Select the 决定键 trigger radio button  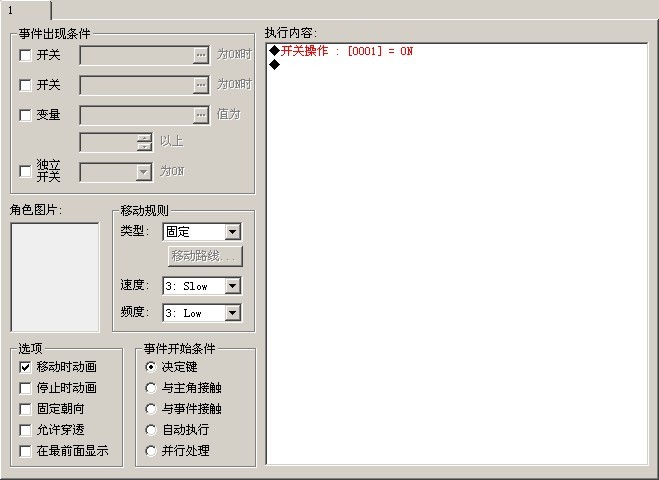pyautogui.click(x=150, y=367)
